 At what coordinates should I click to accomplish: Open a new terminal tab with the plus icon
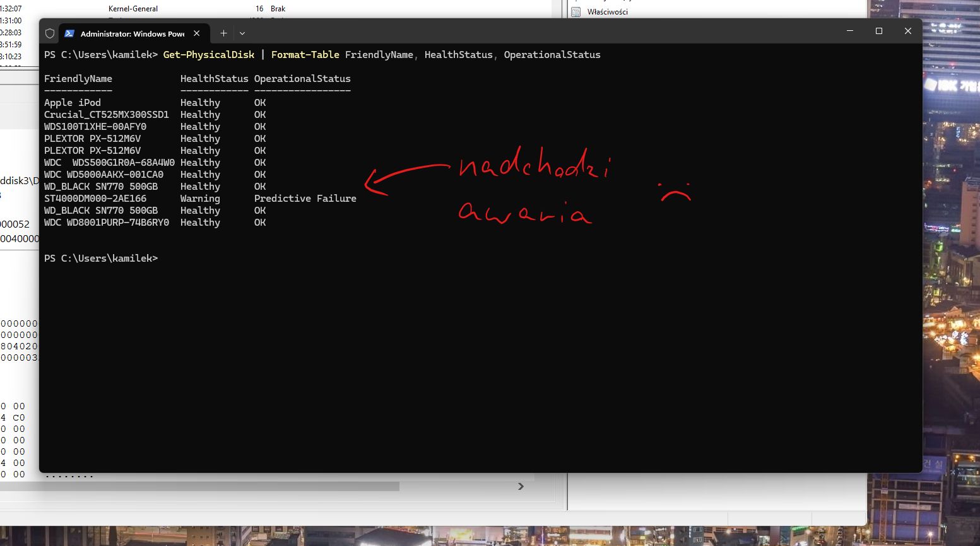(223, 33)
